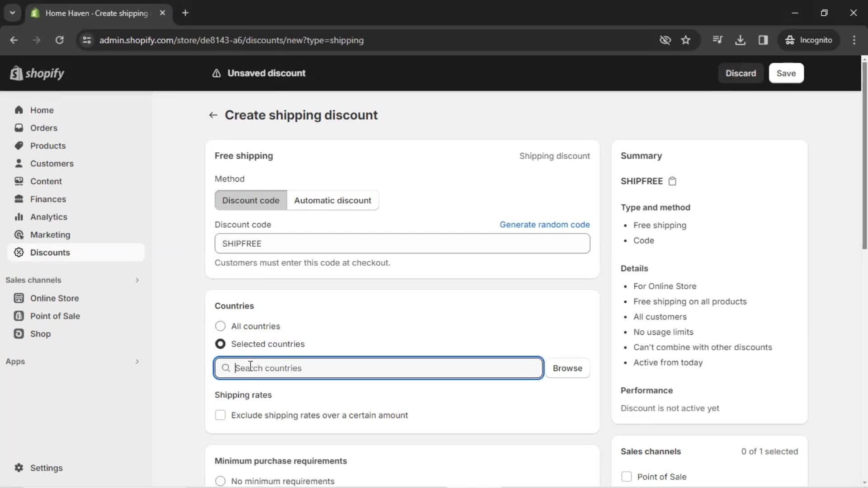
Task: Select the Automatic discount tab
Action: click(333, 200)
